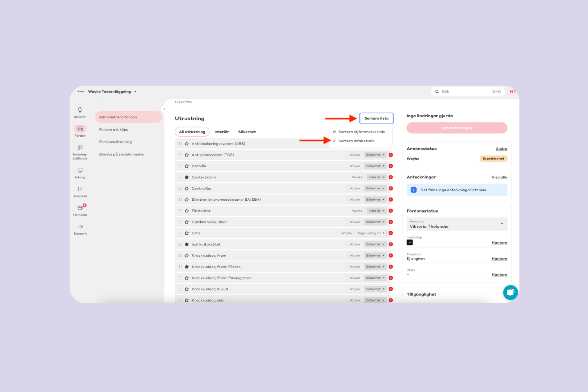This screenshot has height=392, width=588.
Task: Open category dropdown for GPS row
Action: pos(371,233)
